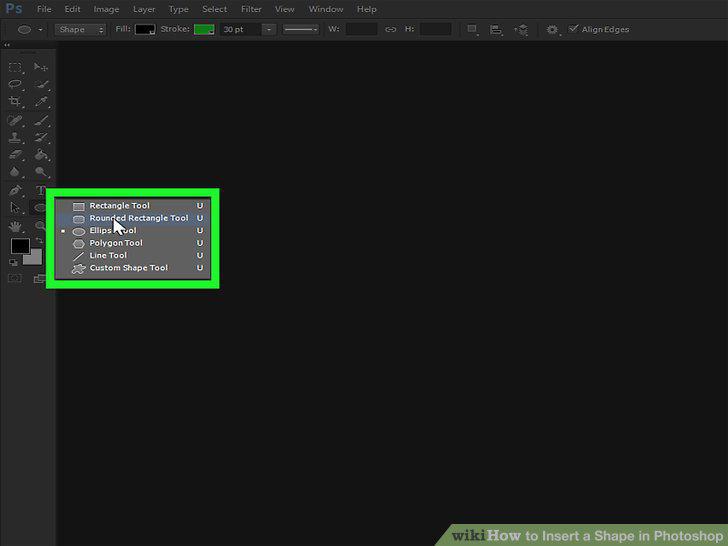Open the stroke line type dropdown

tap(301, 29)
